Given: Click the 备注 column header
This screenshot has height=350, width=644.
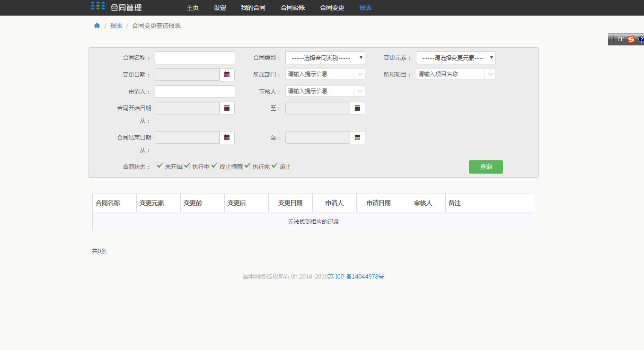Looking at the screenshot, I should click(490, 203).
